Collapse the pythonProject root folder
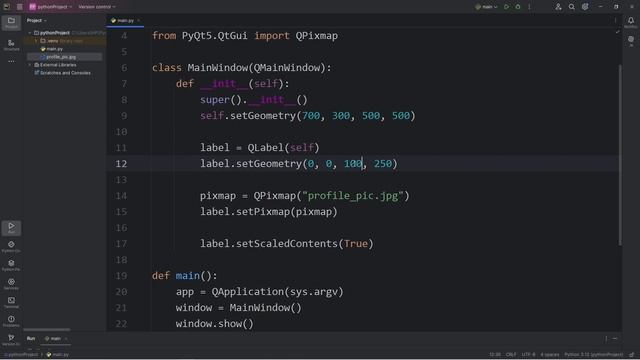The width and height of the screenshot is (640, 360). point(29,33)
